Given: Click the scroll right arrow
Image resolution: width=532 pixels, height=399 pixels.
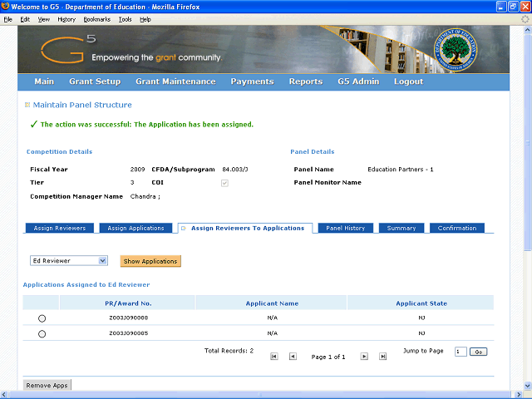Looking at the screenshot, I should 519,395.
